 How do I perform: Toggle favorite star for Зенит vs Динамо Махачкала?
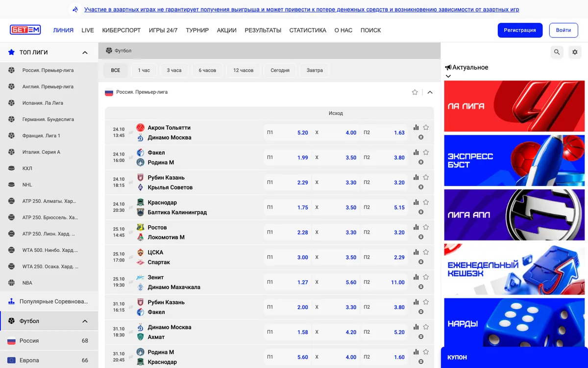tap(426, 277)
